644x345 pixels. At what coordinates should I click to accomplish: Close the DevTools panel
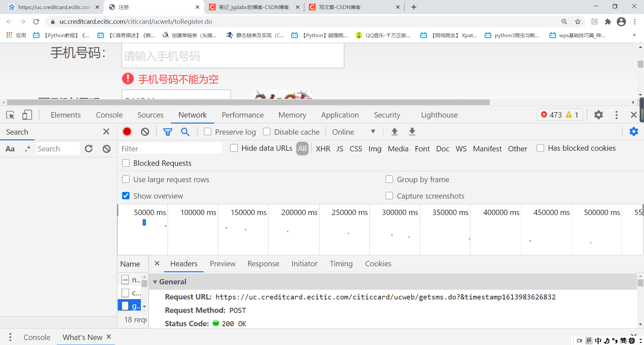point(634,115)
